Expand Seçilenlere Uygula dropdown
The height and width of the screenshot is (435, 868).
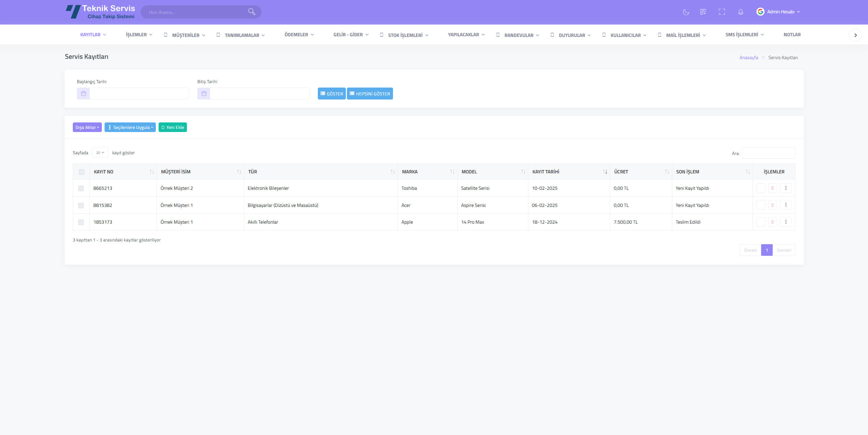click(130, 128)
